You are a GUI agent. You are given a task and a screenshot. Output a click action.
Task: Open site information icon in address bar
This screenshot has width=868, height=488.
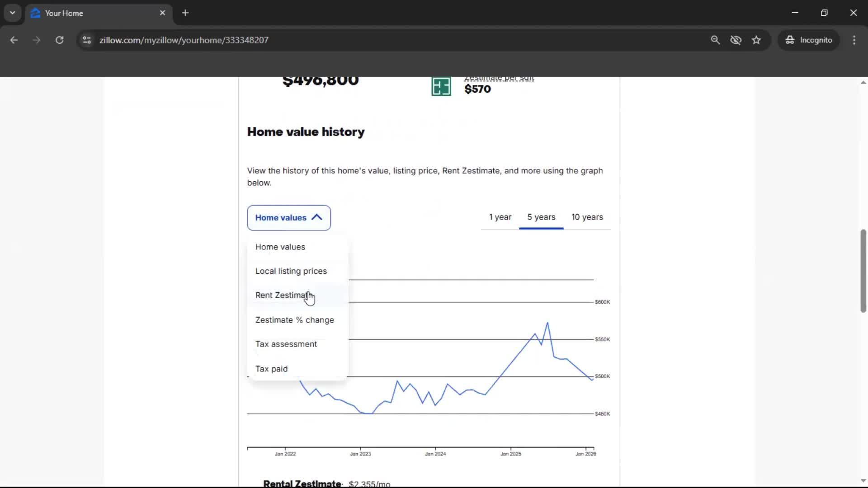(87, 40)
